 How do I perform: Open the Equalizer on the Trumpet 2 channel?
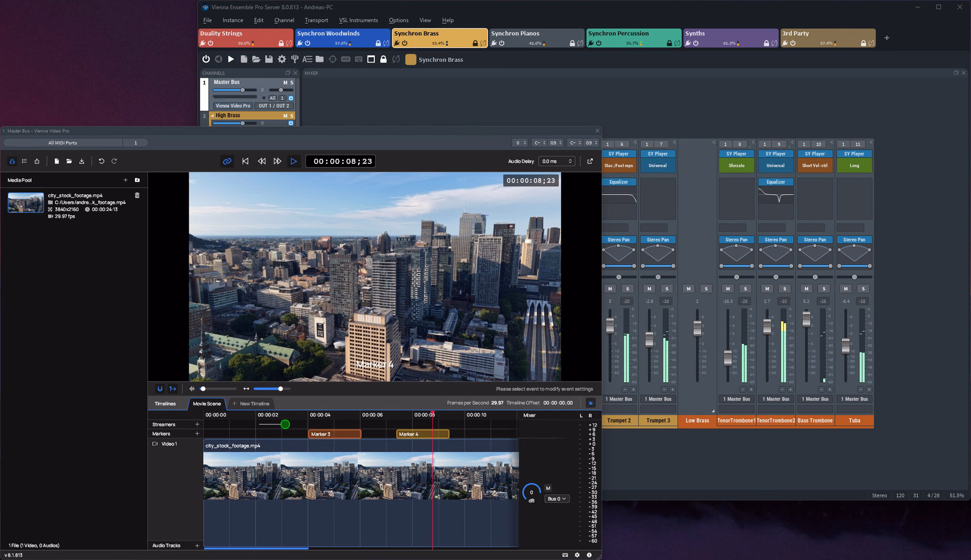click(619, 182)
